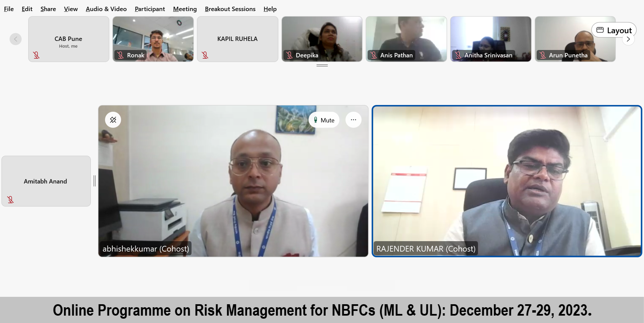
Task: Click muted mic icon on Amitabh Anand tile
Action: 10,200
